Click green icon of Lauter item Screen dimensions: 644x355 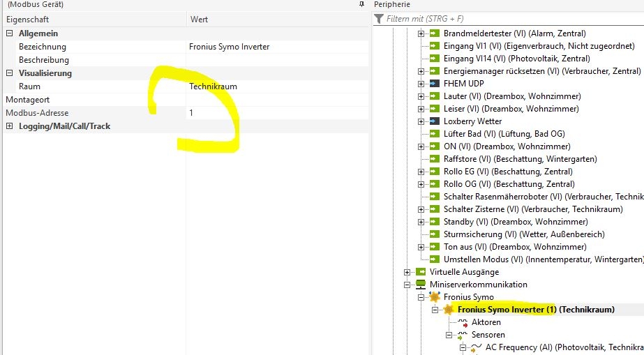pyautogui.click(x=435, y=96)
